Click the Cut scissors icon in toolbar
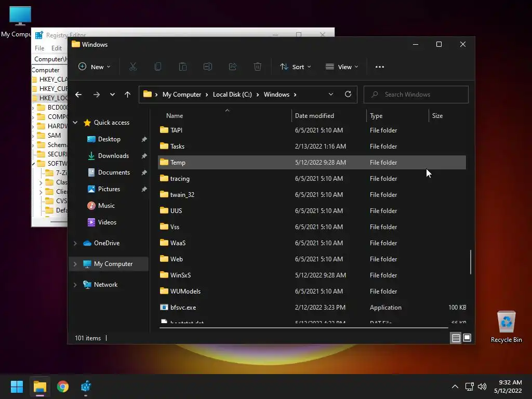 tap(132, 67)
